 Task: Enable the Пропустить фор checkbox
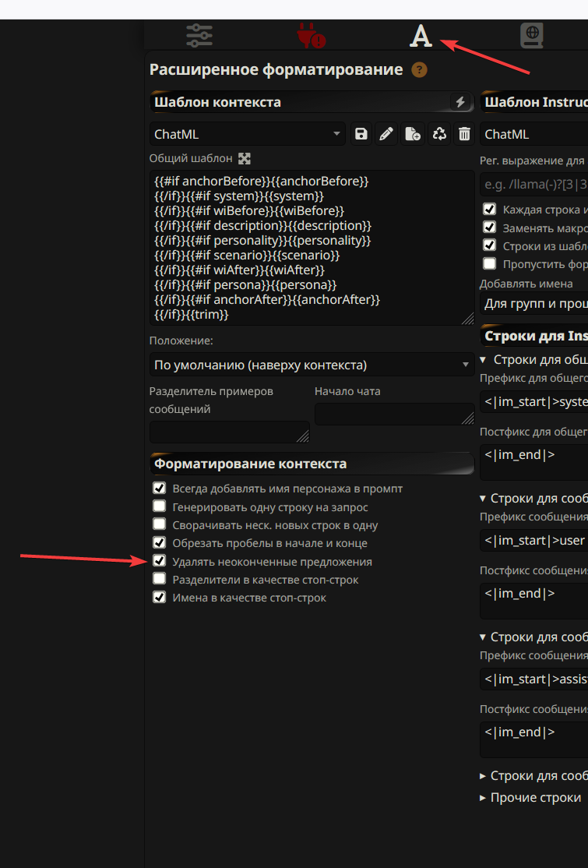tap(490, 263)
